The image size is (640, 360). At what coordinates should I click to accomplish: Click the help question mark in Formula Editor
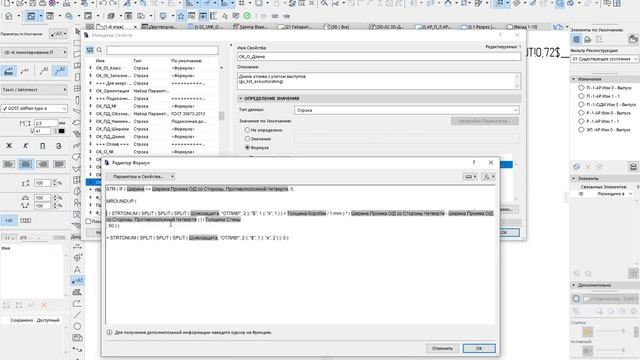(x=473, y=162)
